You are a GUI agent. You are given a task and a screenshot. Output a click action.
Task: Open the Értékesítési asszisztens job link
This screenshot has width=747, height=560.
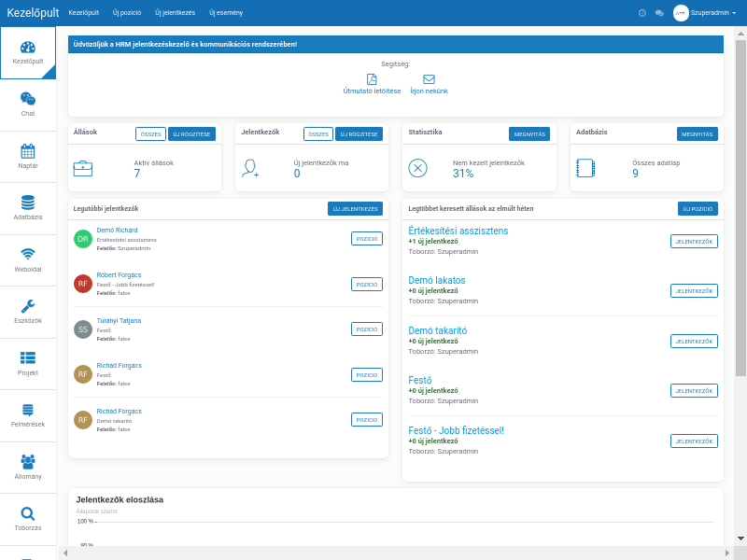click(458, 231)
